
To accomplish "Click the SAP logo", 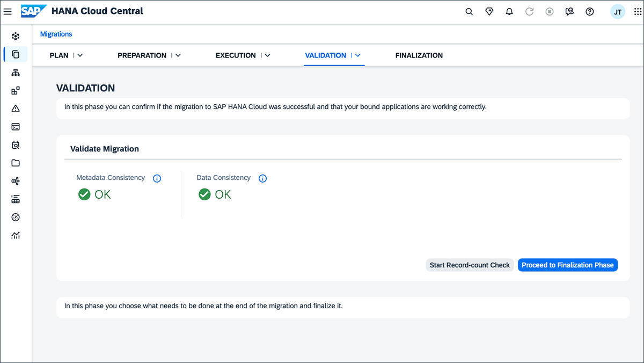I will pos(33,11).
